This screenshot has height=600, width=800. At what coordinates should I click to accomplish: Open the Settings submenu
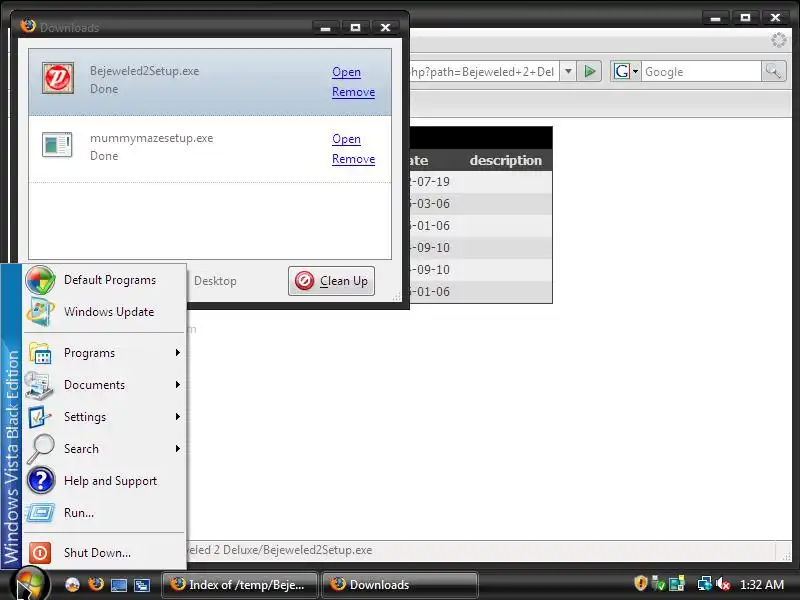coord(104,417)
